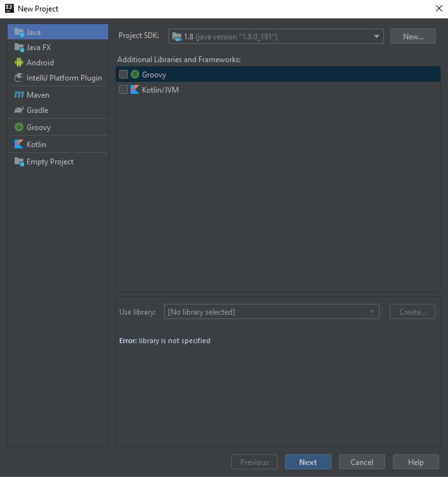Select the Gradle elephant icon
This screenshot has width=448, height=477.
click(19, 110)
